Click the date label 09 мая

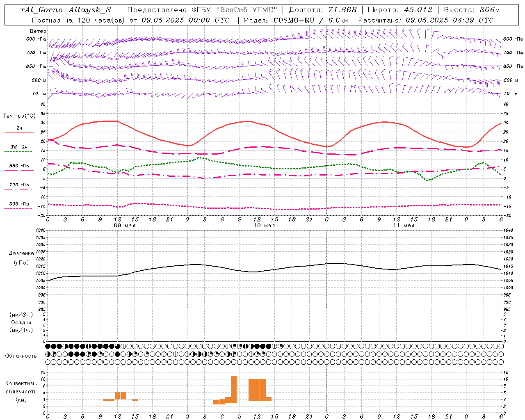(x=125, y=226)
